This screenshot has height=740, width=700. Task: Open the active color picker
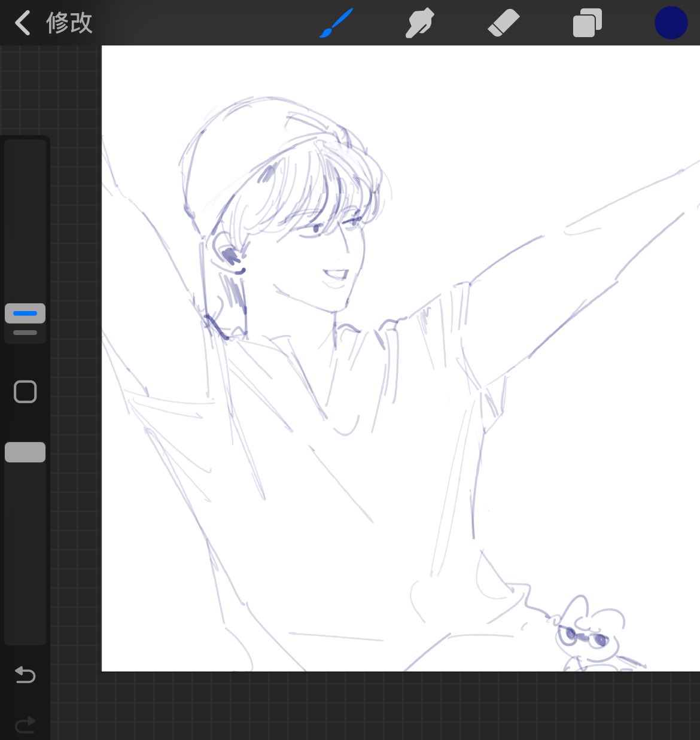click(x=671, y=23)
